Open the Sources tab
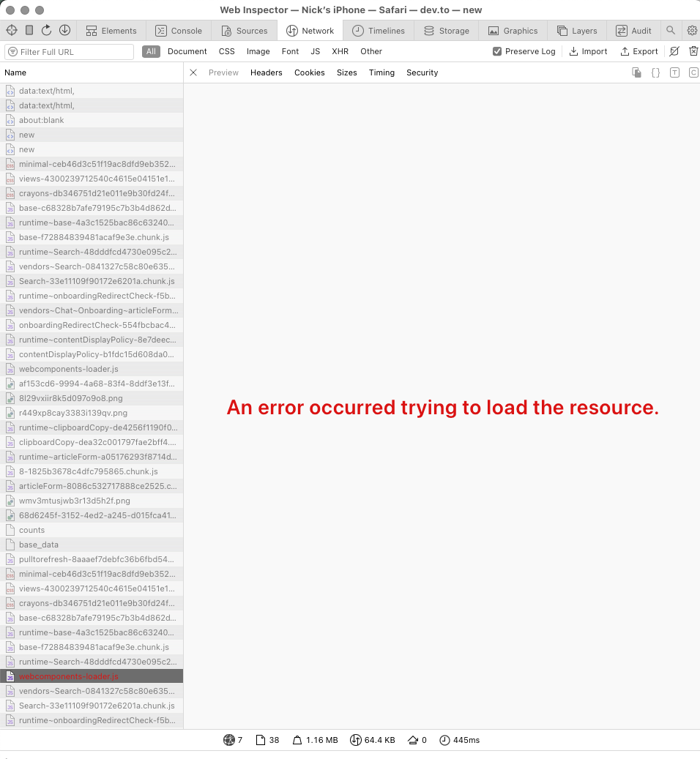The width and height of the screenshot is (700, 759). [x=244, y=31]
